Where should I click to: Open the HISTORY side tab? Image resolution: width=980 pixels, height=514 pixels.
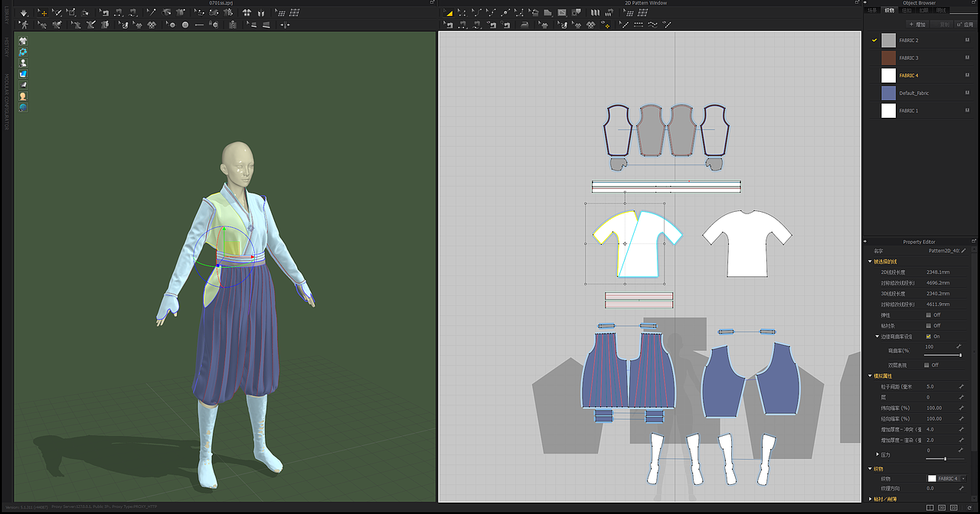7,47
